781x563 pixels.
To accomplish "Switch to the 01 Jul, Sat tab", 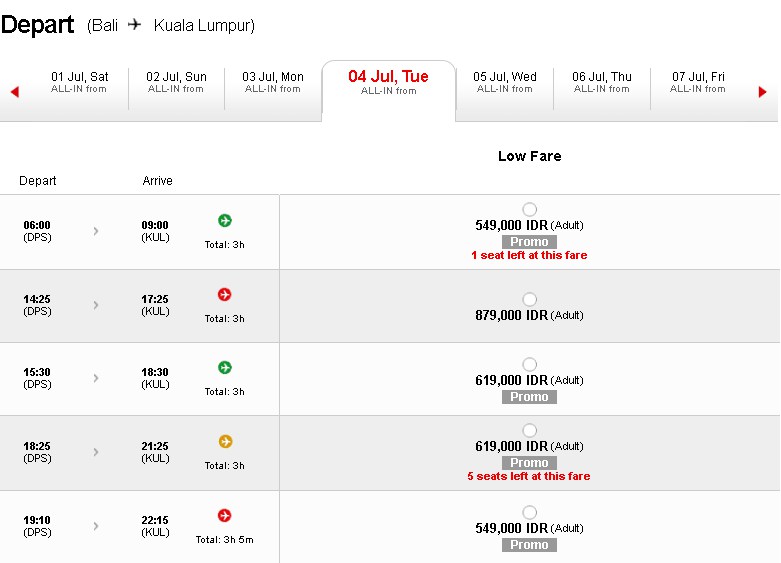I will 79,83.
